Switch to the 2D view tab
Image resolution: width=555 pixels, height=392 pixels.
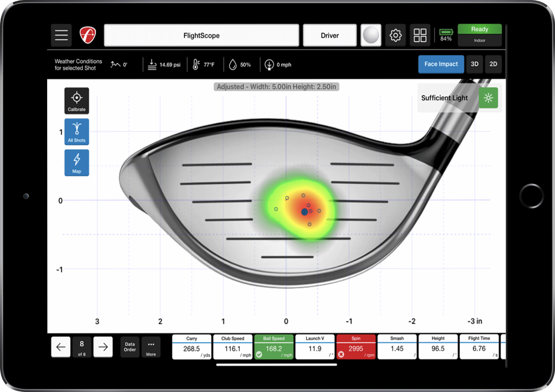click(x=493, y=64)
